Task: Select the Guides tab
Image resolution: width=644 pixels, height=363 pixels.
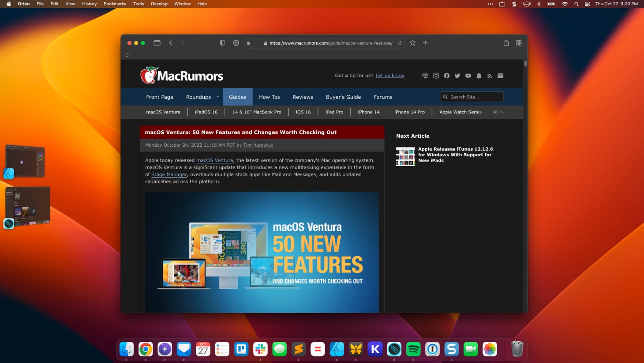Action: tap(237, 97)
